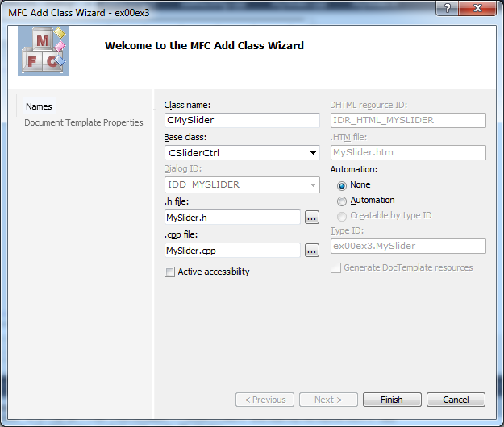This screenshot has height=427, width=504.
Task: Click the .HTM file field
Action: click(x=408, y=152)
